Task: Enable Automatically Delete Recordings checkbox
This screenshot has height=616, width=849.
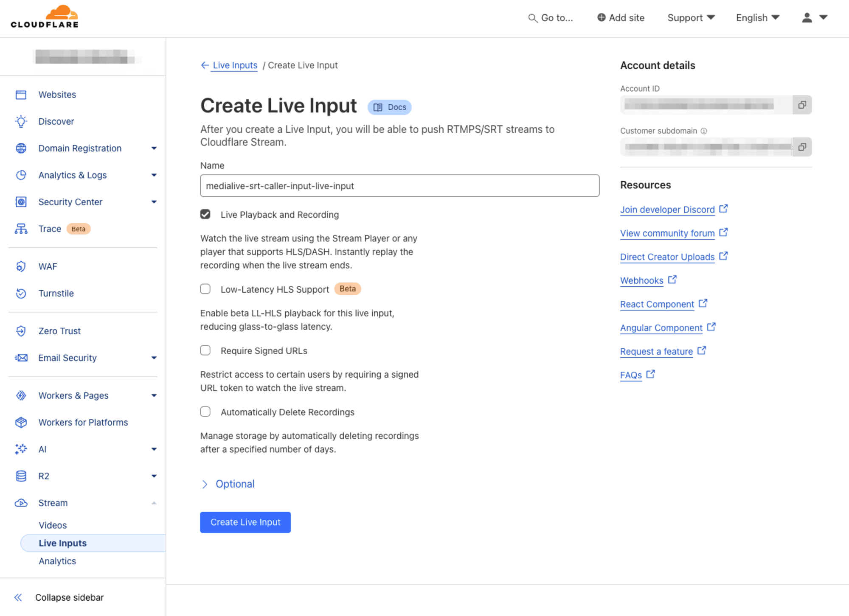Action: pos(205,412)
